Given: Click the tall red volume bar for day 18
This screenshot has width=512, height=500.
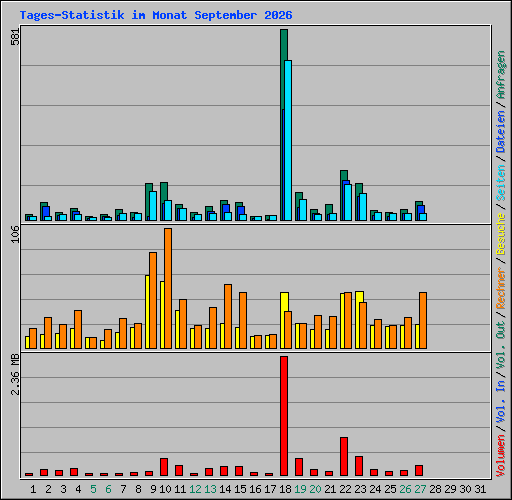Looking at the screenshot, I should (x=284, y=416).
